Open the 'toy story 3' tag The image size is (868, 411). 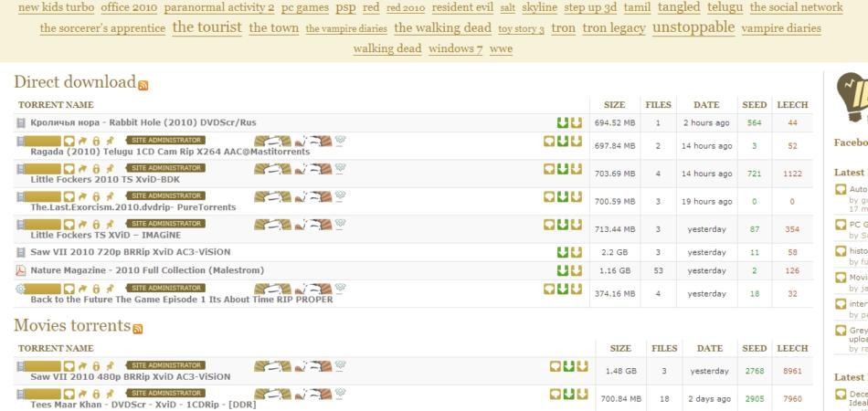[522, 28]
